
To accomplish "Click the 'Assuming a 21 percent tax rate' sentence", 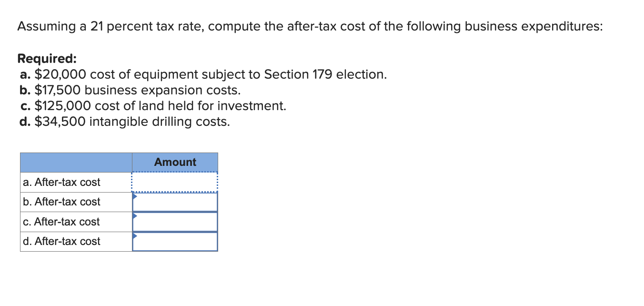I will (x=310, y=27).
